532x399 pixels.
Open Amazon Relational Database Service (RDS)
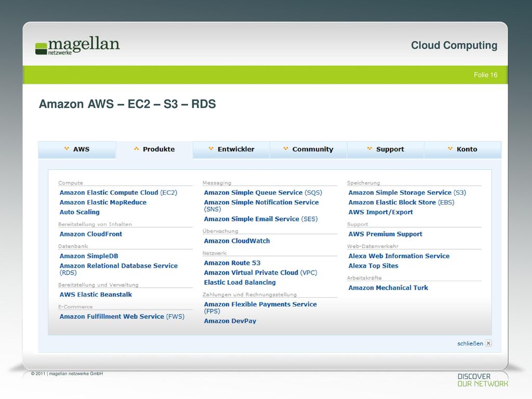[119, 269]
